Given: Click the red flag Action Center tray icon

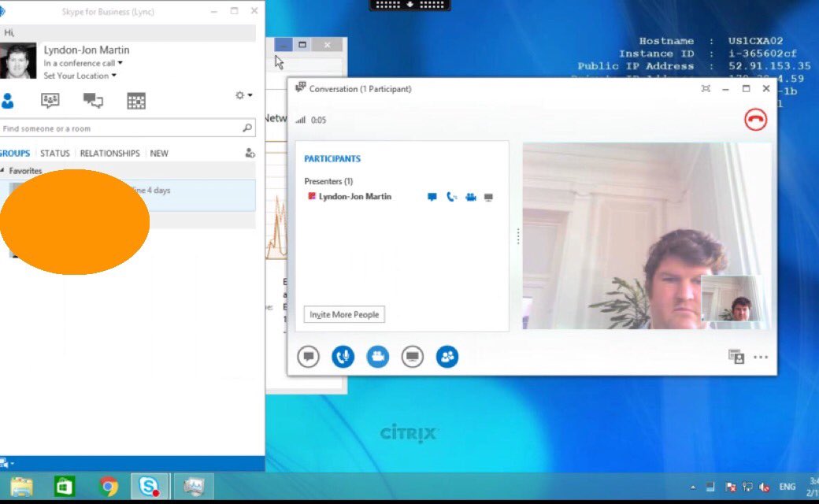Looking at the screenshot, I should pos(730,487).
